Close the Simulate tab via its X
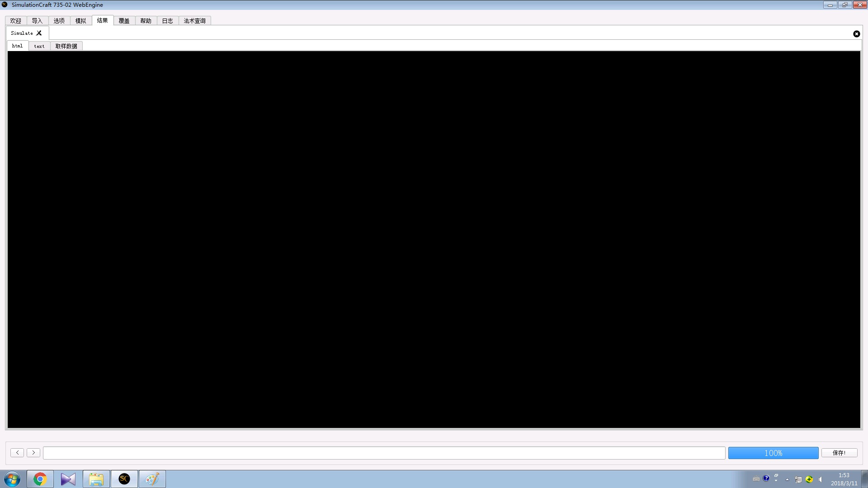868x488 pixels. click(39, 33)
